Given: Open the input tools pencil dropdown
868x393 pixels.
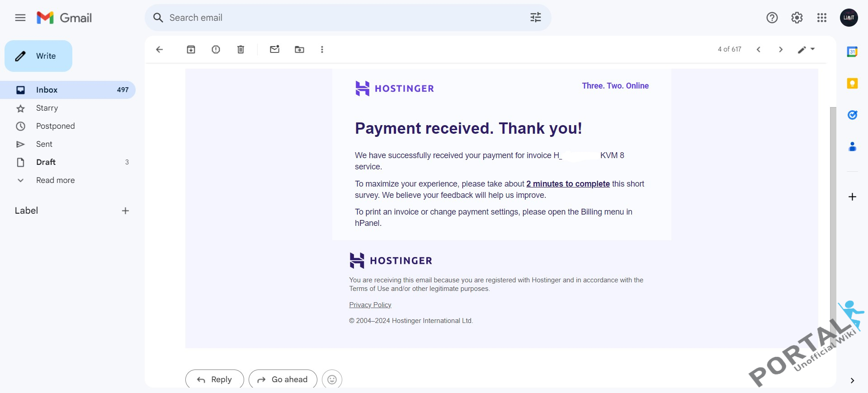Looking at the screenshot, I should [x=806, y=50].
